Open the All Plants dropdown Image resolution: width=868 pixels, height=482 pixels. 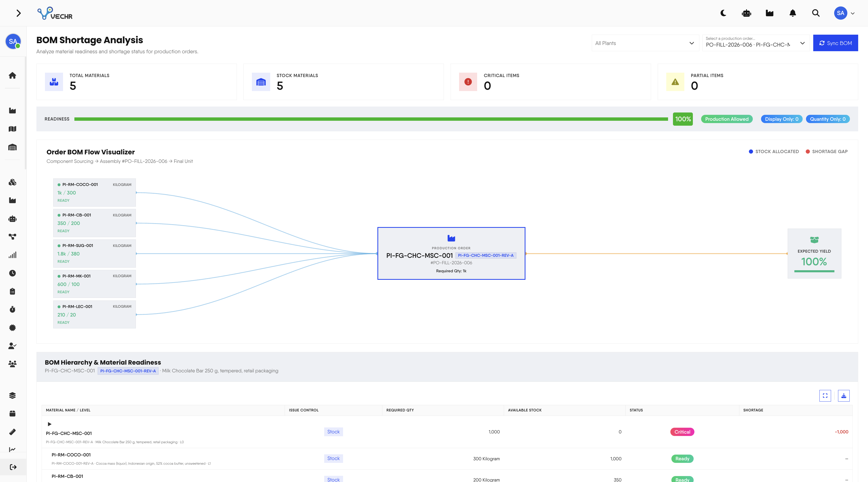pyautogui.click(x=645, y=43)
